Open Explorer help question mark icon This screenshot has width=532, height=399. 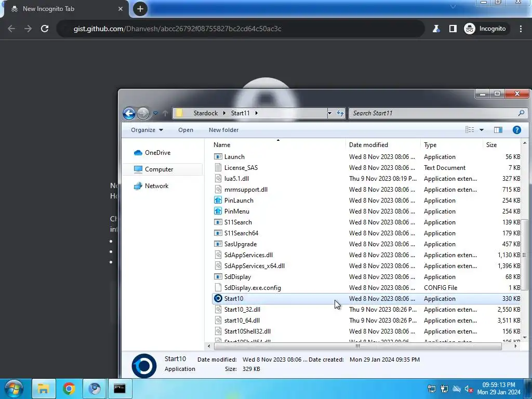(517, 130)
